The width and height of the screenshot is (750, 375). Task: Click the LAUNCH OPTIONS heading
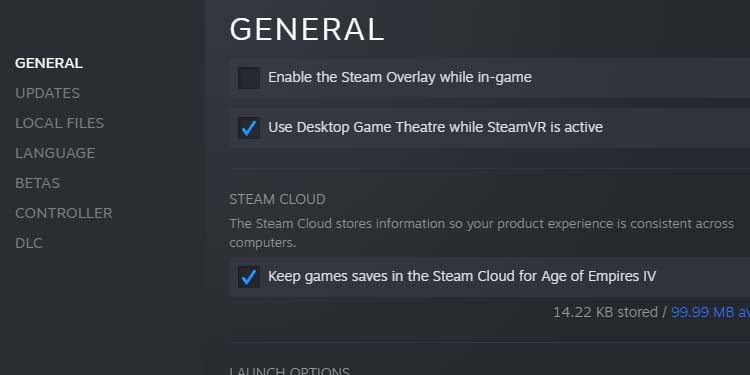pos(289,371)
